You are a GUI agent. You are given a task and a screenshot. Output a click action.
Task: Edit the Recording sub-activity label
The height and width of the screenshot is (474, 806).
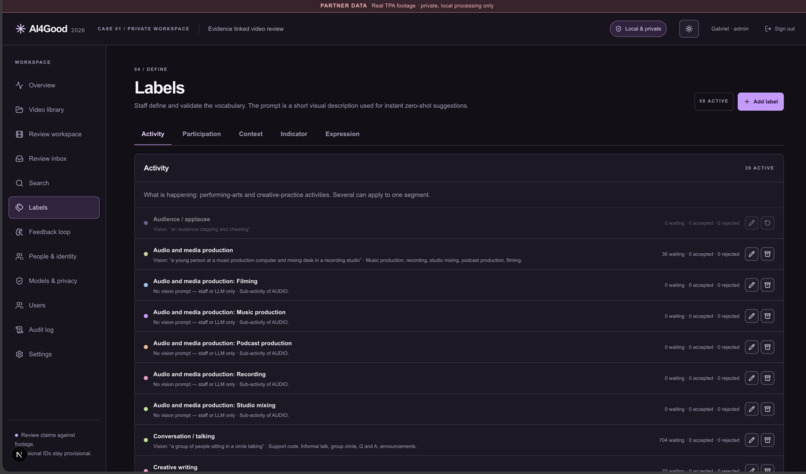point(752,378)
